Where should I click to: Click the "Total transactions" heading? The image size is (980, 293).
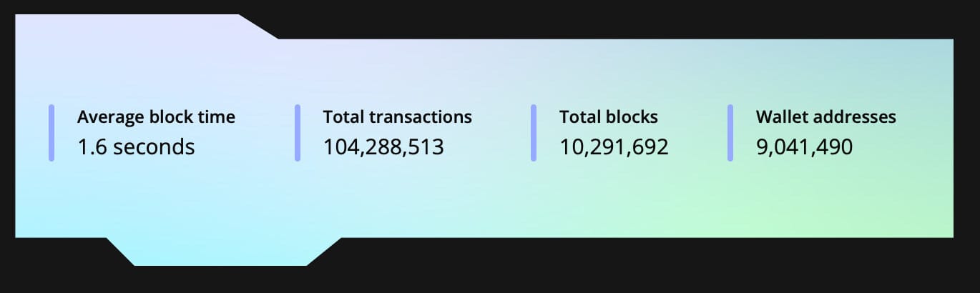[x=398, y=116]
